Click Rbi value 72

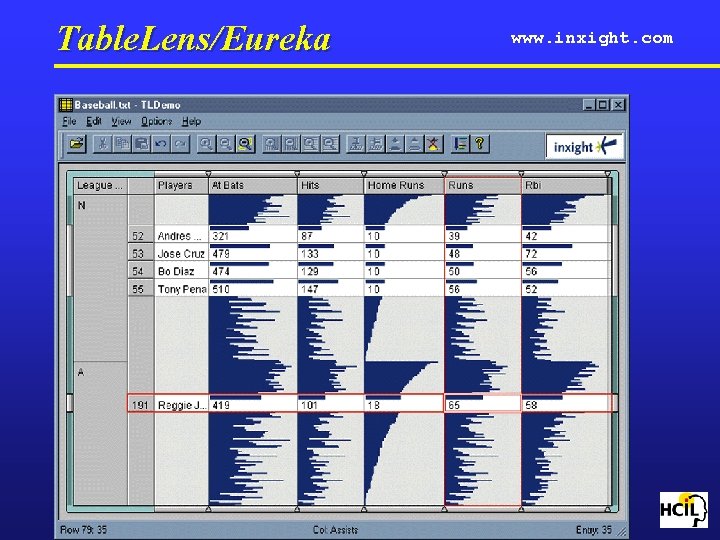[x=531, y=254]
